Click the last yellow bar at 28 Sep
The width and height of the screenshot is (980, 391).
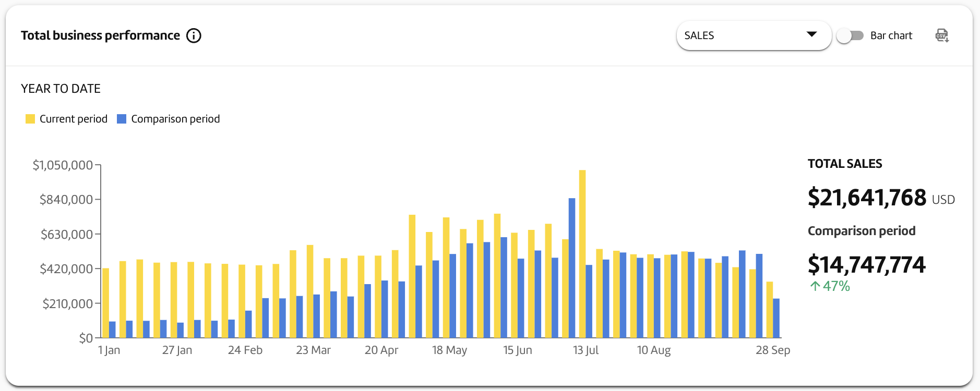click(x=770, y=310)
